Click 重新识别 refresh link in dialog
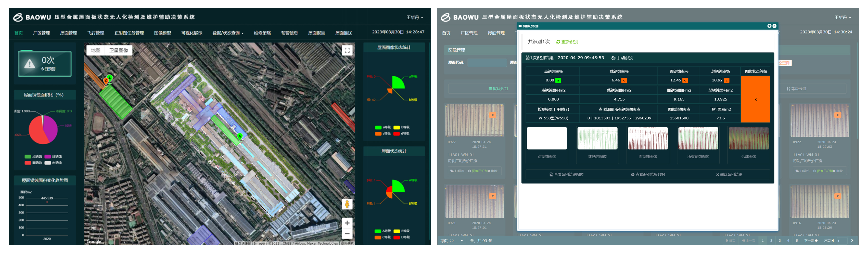Image resolution: width=868 pixels, height=253 pixels. [x=567, y=42]
